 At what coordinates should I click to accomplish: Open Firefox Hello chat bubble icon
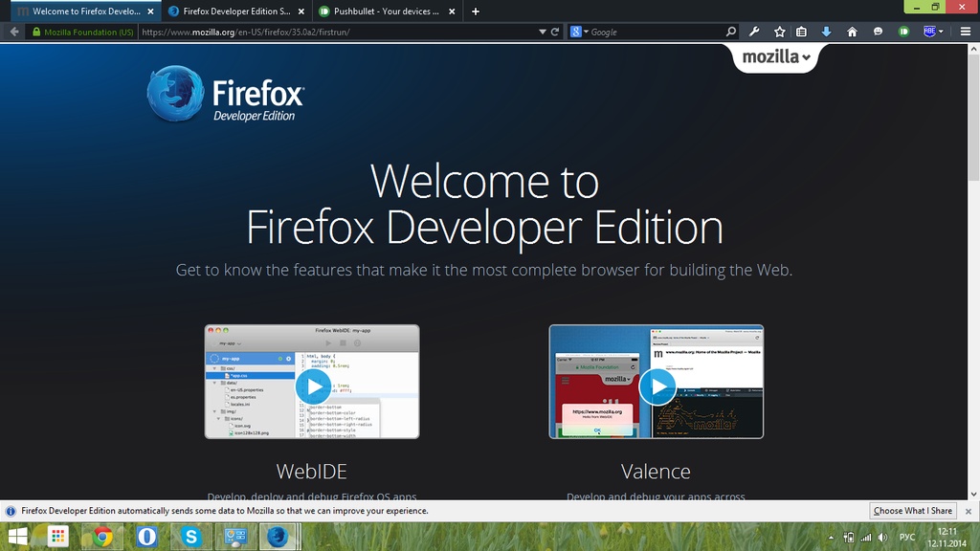pos(879,31)
